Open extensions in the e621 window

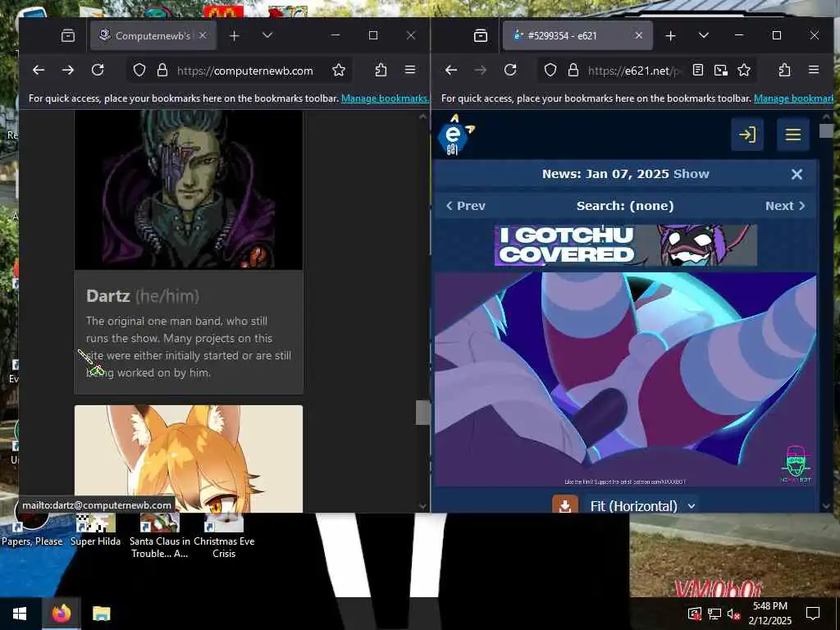click(785, 71)
